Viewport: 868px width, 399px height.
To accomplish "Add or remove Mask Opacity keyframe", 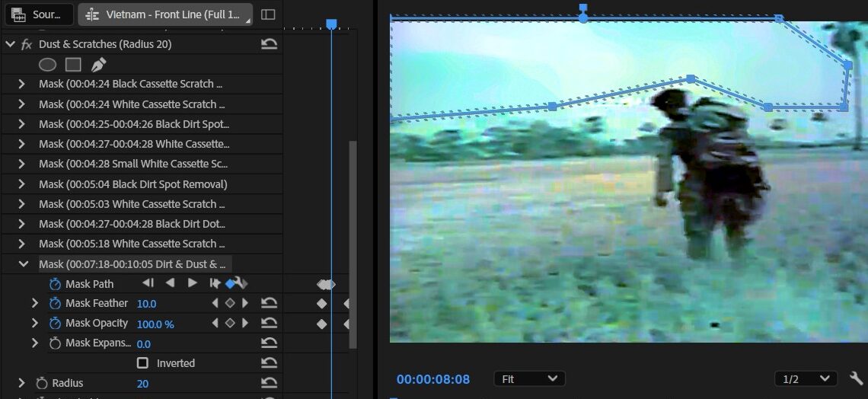I will click(230, 323).
